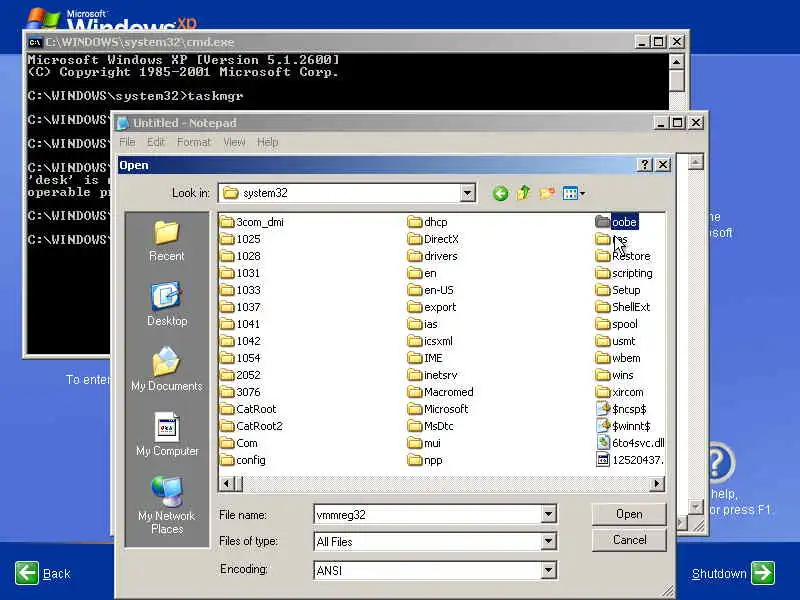800x600 pixels.
Task: Click the Open button
Action: [629, 514]
